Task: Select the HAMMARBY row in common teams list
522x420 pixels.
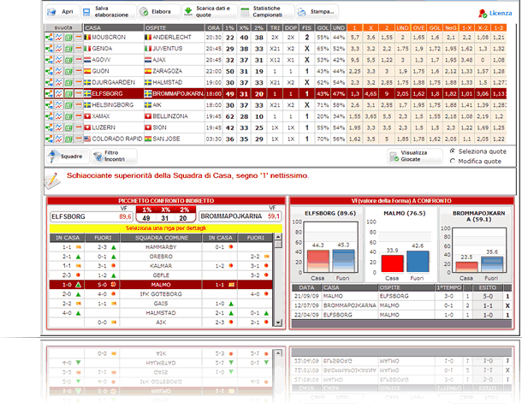Action: (161, 247)
